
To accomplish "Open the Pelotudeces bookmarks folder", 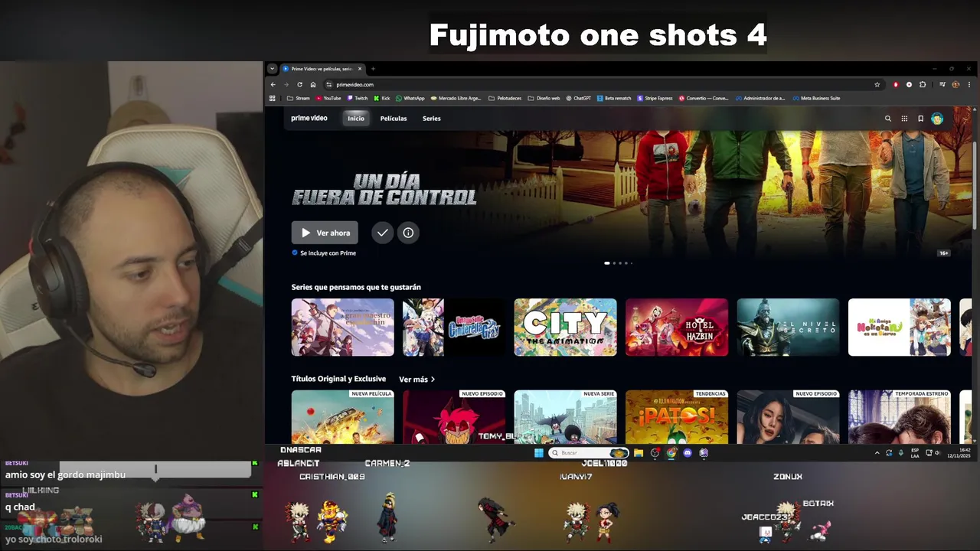I will coord(505,98).
